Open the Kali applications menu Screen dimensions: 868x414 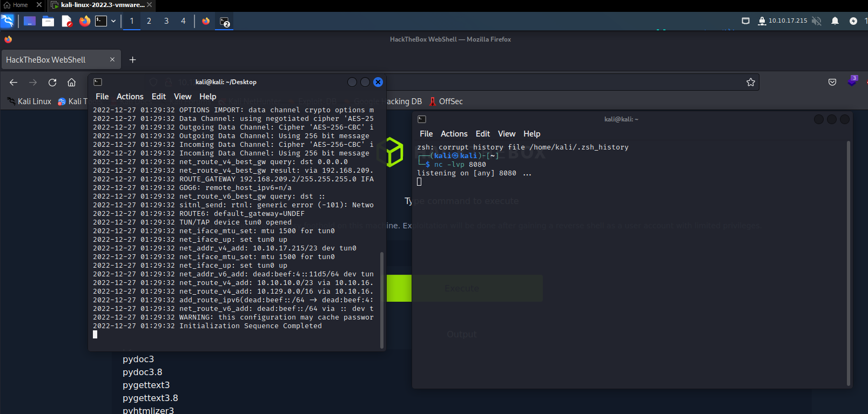(x=7, y=21)
